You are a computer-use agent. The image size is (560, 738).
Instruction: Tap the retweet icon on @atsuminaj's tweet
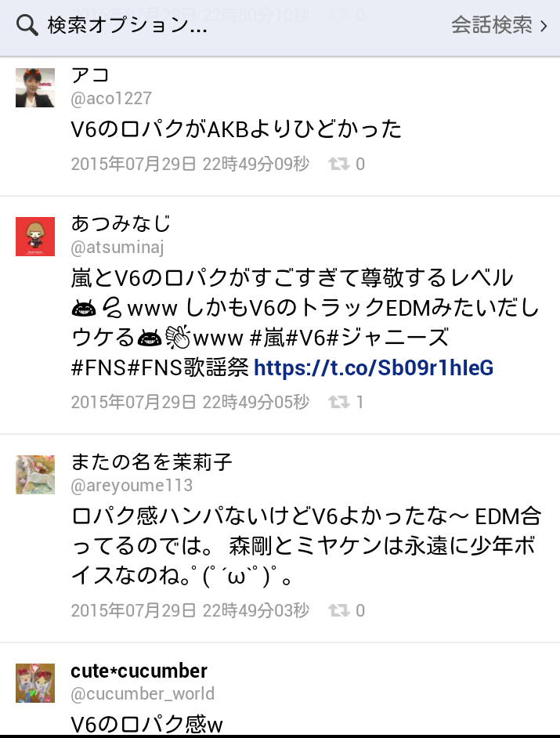click(339, 402)
